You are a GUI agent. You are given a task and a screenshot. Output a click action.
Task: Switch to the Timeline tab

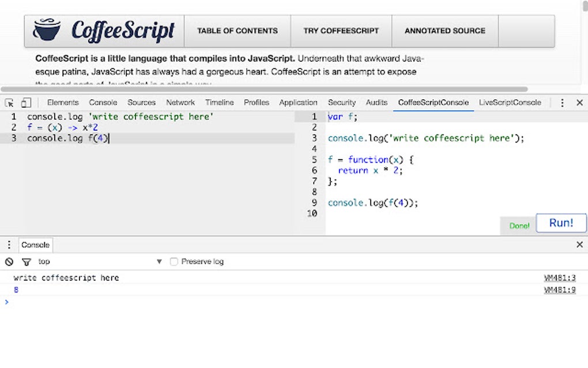tap(220, 103)
